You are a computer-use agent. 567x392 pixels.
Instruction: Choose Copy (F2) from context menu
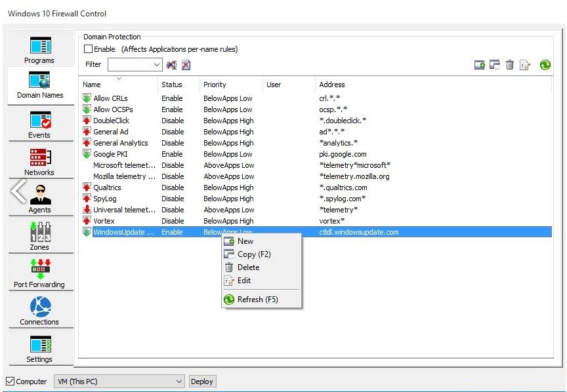[x=261, y=254]
